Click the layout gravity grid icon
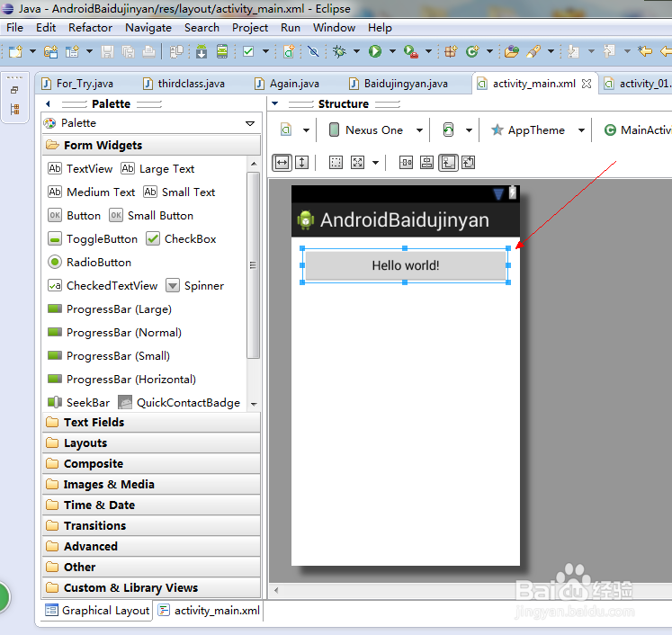The height and width of the screenshot is (635, 672). click(426, 163)
